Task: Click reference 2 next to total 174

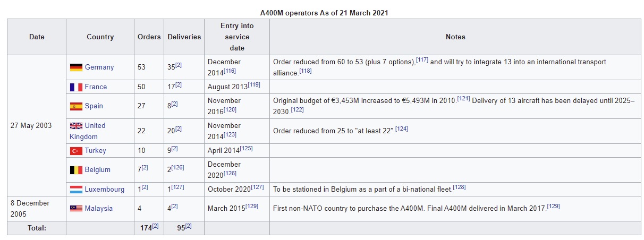Action: coord(156,226)
